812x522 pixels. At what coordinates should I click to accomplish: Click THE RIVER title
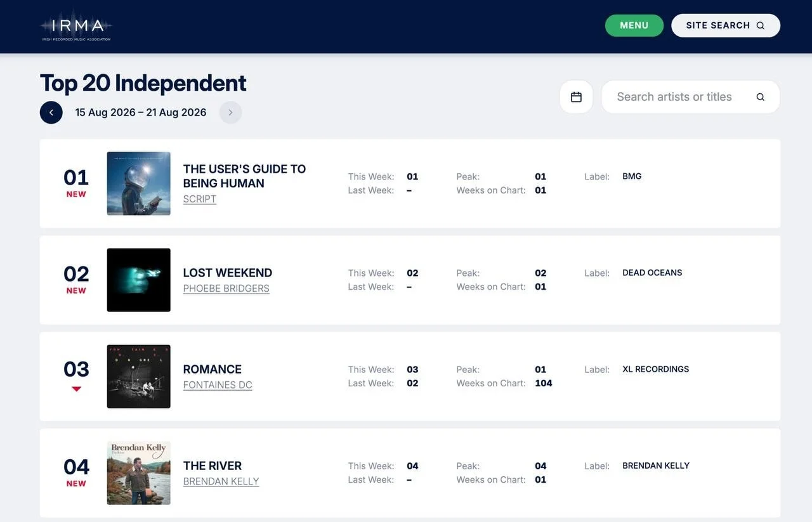click(x=213, y=466)
